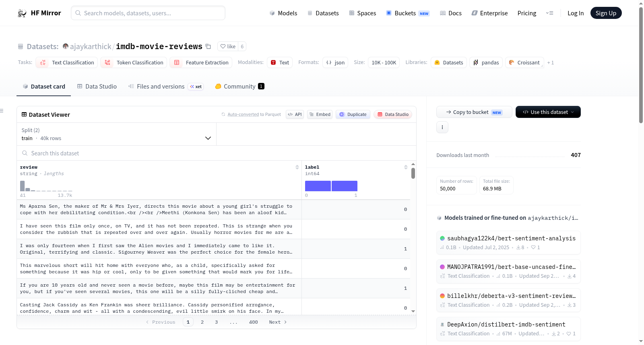Click the left sidebar hamburger icon
The width and height of the screenshot is (644, 345).
tap(2, 111)
